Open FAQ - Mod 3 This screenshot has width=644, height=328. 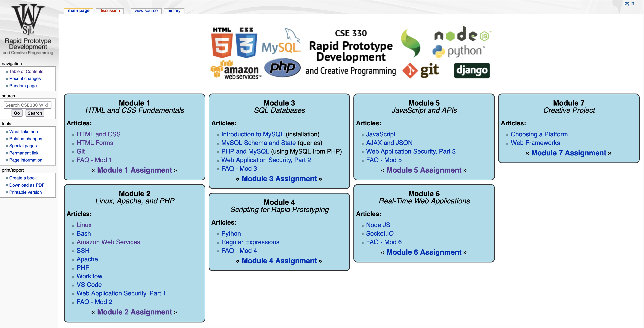(x=239, y=169)
